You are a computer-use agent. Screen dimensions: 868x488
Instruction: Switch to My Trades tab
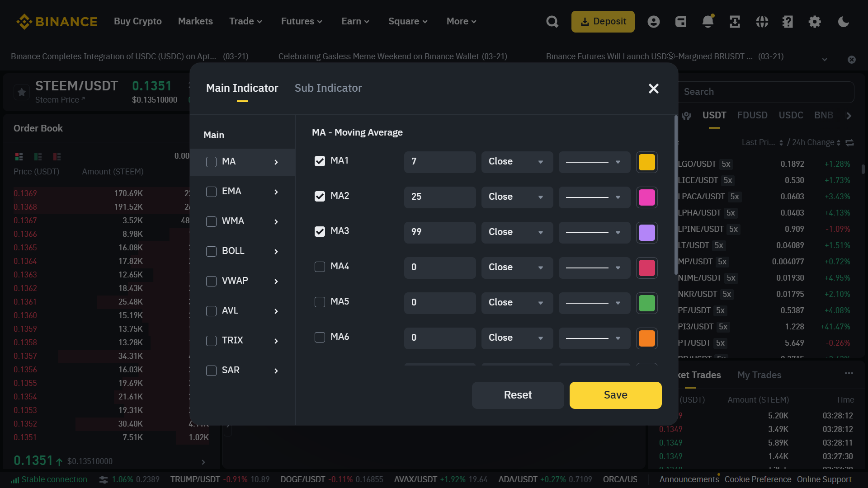[759, 375]
